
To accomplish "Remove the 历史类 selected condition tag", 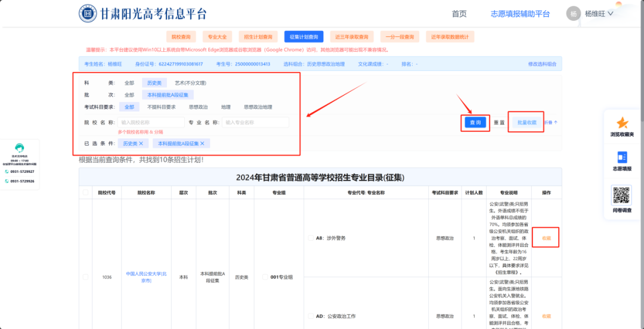I will [141, 144].
